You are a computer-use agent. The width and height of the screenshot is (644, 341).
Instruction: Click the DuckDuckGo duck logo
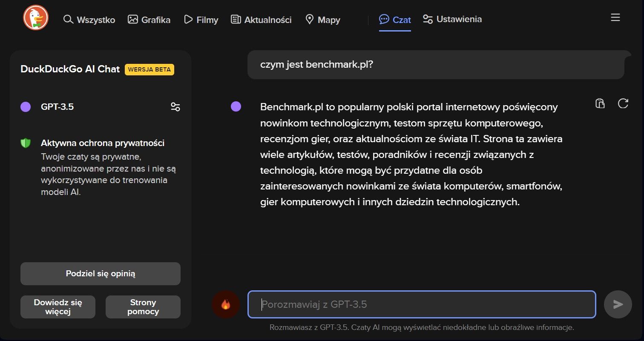pos(36,18)
